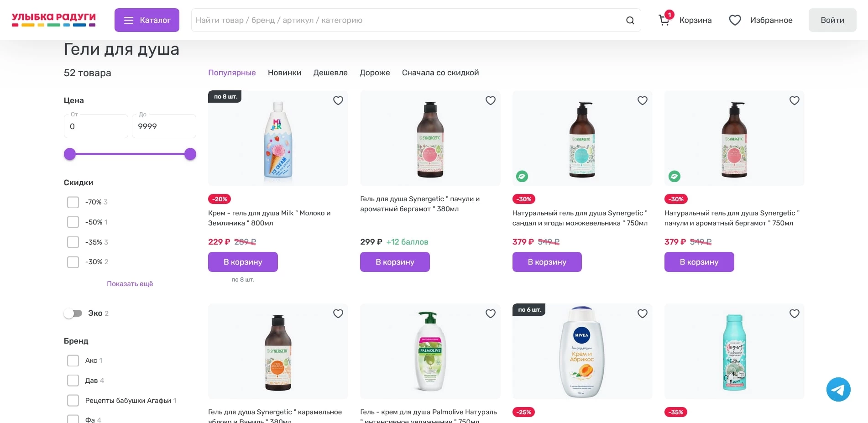Enable the Эко filter toggle
868x423 pixels.
[x=73, y=313]
